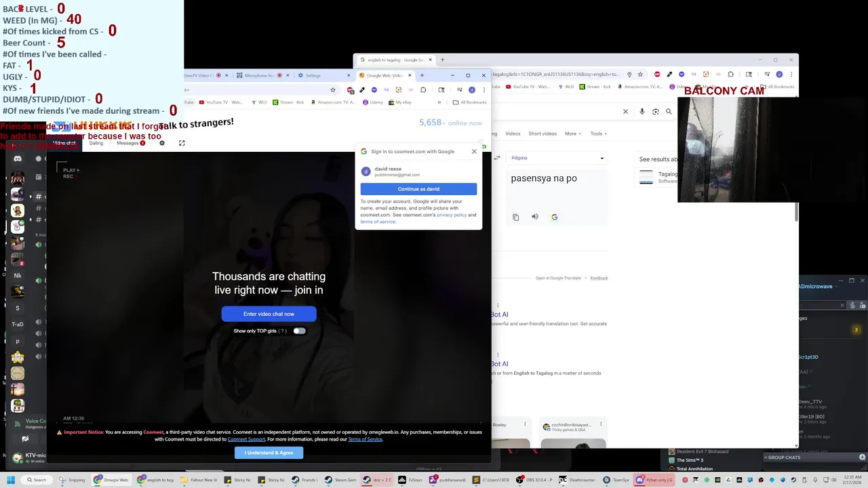Click the Google search magnifier icon
This screenshot has height=488, width=868.
click(669, 112)
